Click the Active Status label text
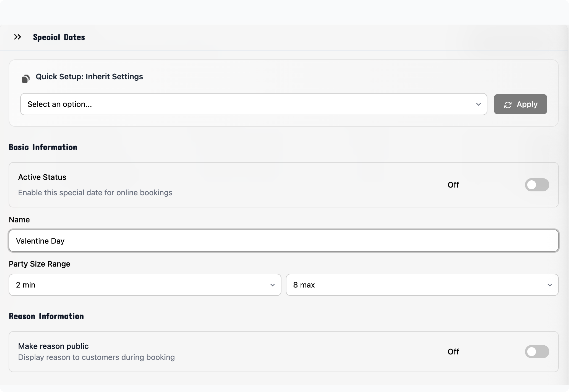The height and width of the screenshot is (392, 569). [x=42, y=177]
